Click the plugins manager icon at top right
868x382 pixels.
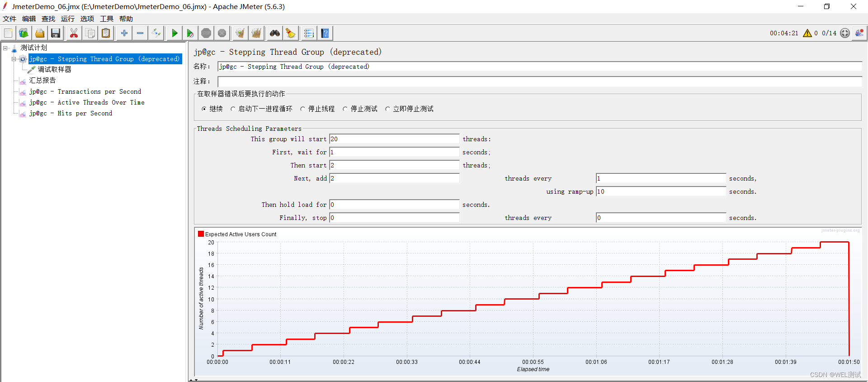coord(859,33)
